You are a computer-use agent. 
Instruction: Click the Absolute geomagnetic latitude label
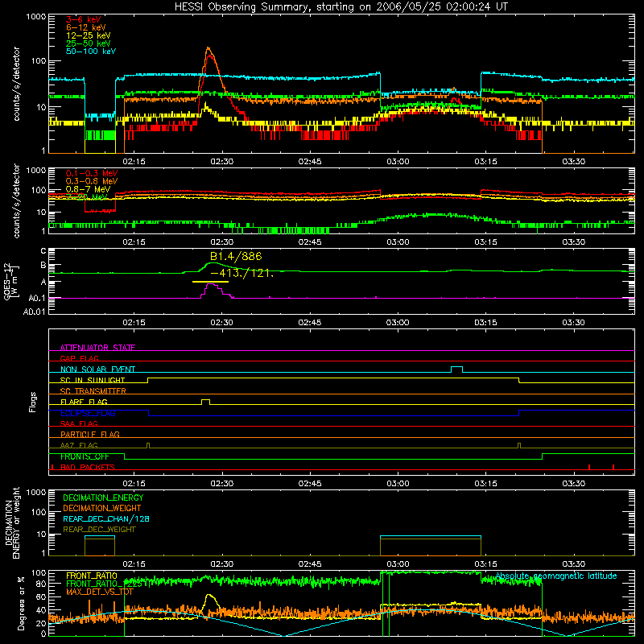[x=556, y=576]
